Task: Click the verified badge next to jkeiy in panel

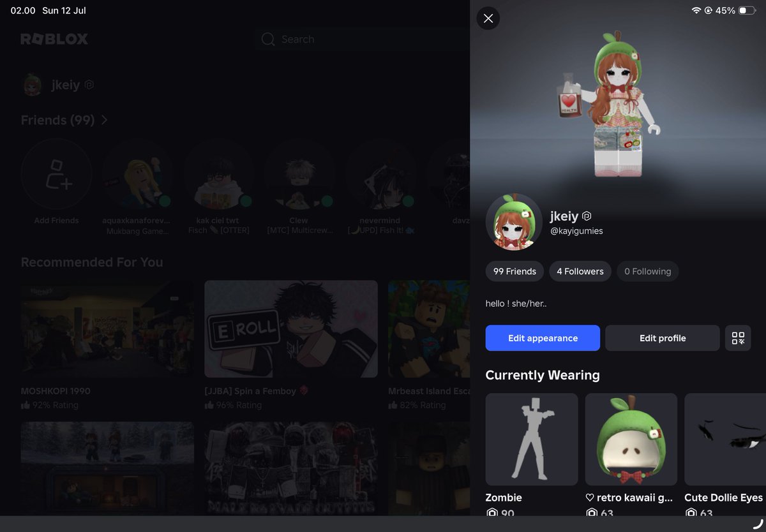Action: click(x=587, y=216)
